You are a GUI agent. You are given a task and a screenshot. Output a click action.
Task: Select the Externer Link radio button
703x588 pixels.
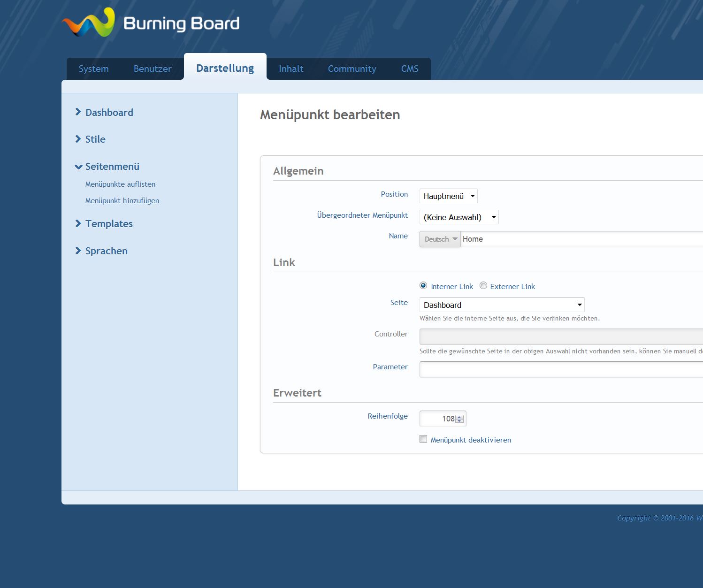(x=483, y=286)
